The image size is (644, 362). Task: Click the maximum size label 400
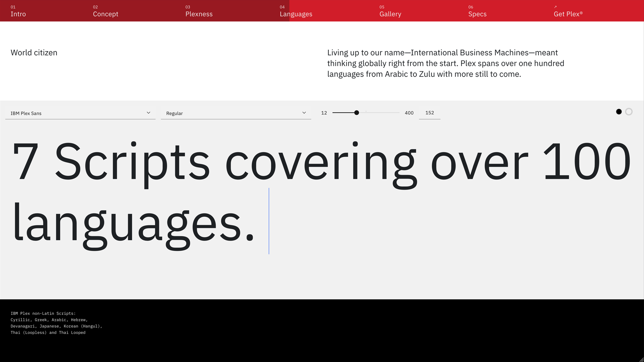[x=409, y=113]
